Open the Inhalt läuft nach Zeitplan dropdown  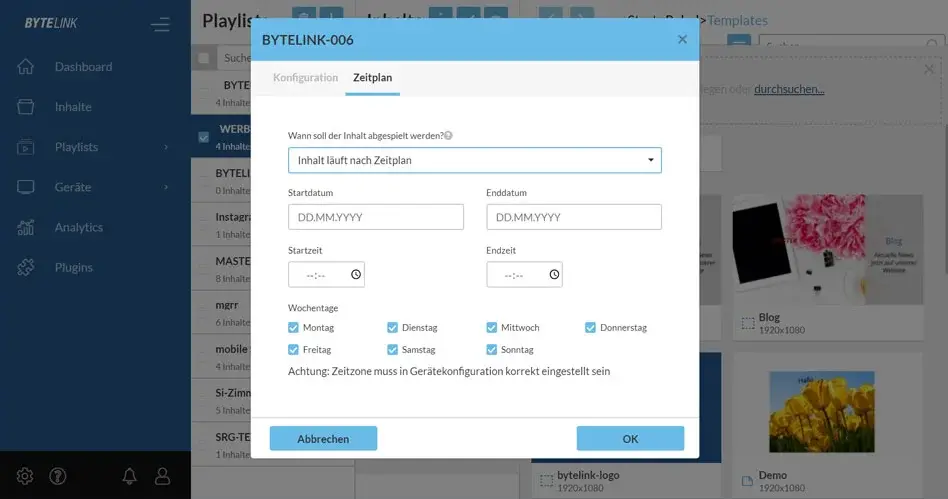pos(475,160)
